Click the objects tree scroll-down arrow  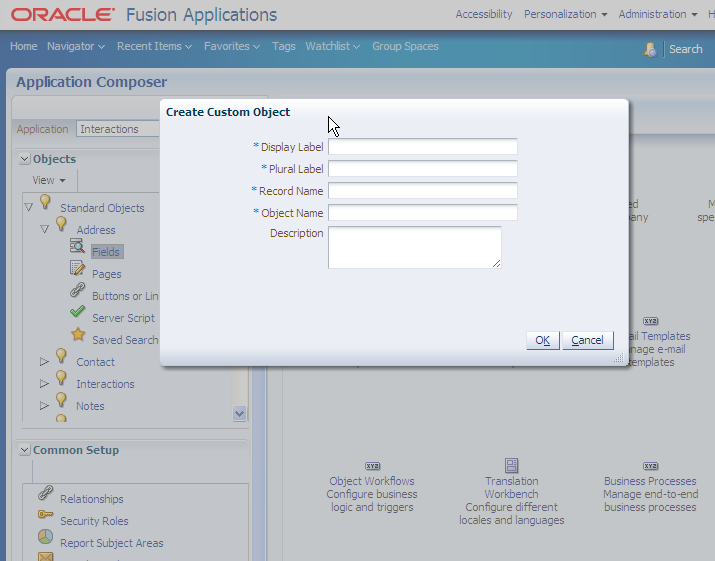pyautogui.click(x=239, y=413)
